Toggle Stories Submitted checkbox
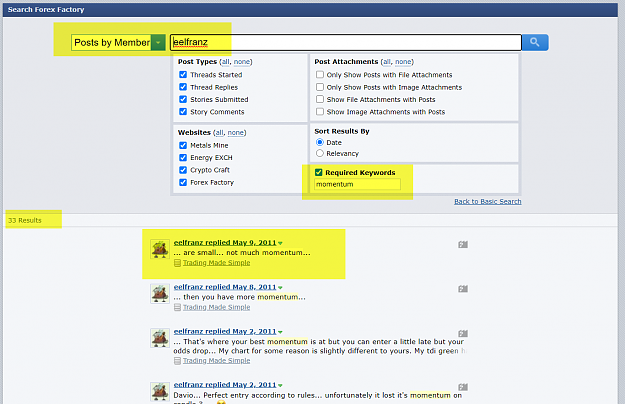The width and height of the screenshot is (625, 404). (183, 99)
